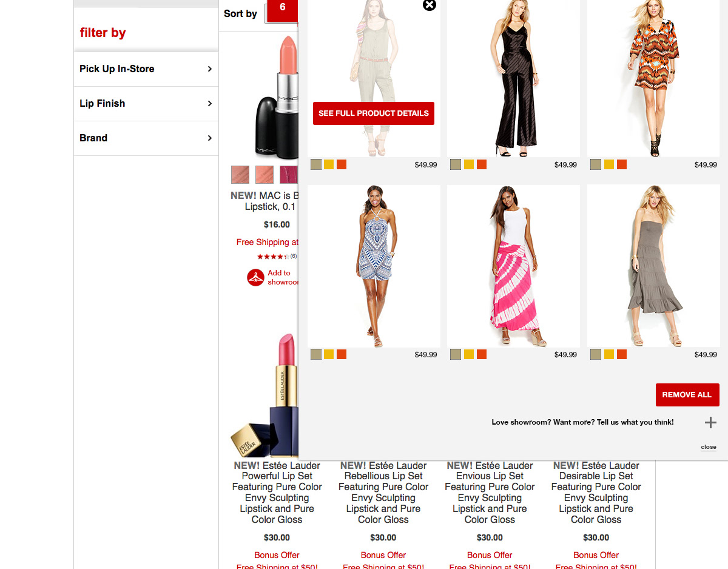Open Estée Lauder Envious Lip Set link

point(490,493)
